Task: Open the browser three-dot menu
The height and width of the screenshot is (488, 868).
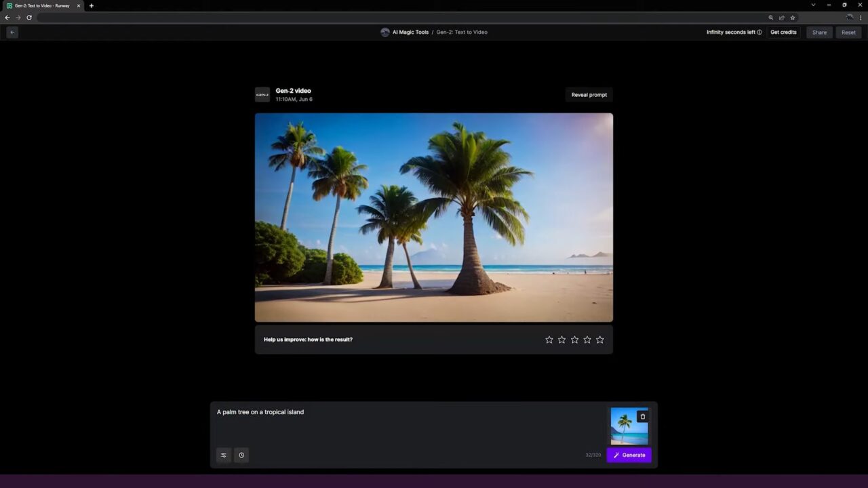Action: 861,18
